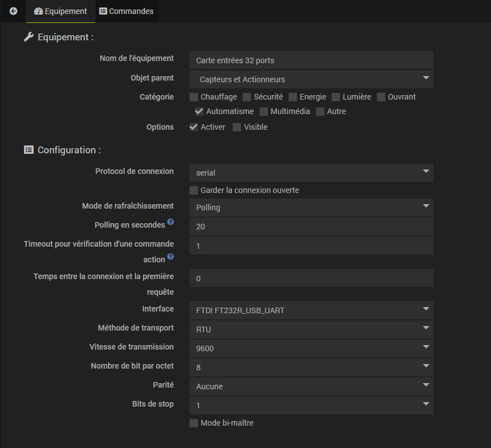This screenshot has width=491, height=448.
Task: Expand the Méthode de transport dropdown
Action: click(311, 329)
